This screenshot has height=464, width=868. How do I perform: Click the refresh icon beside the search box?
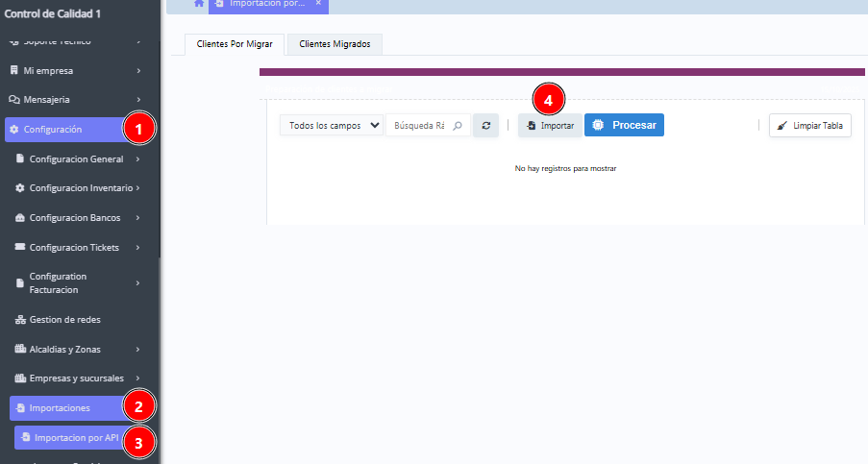(486, 126)
